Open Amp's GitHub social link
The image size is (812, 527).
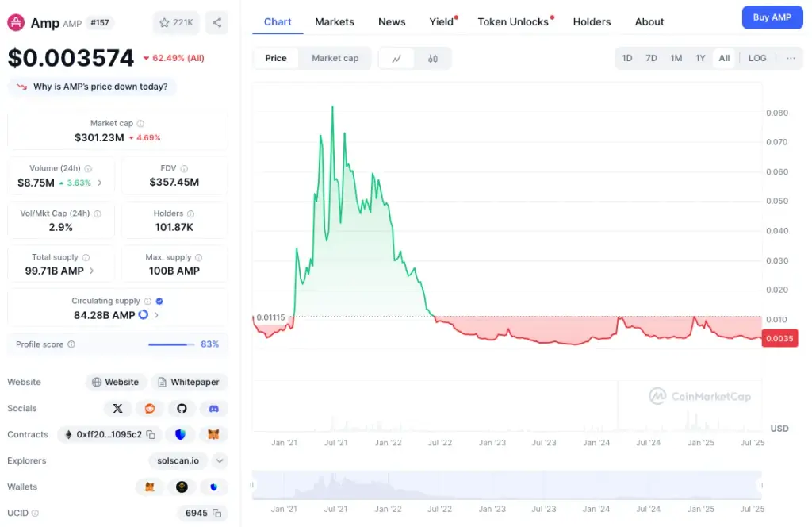click(182, 408)
